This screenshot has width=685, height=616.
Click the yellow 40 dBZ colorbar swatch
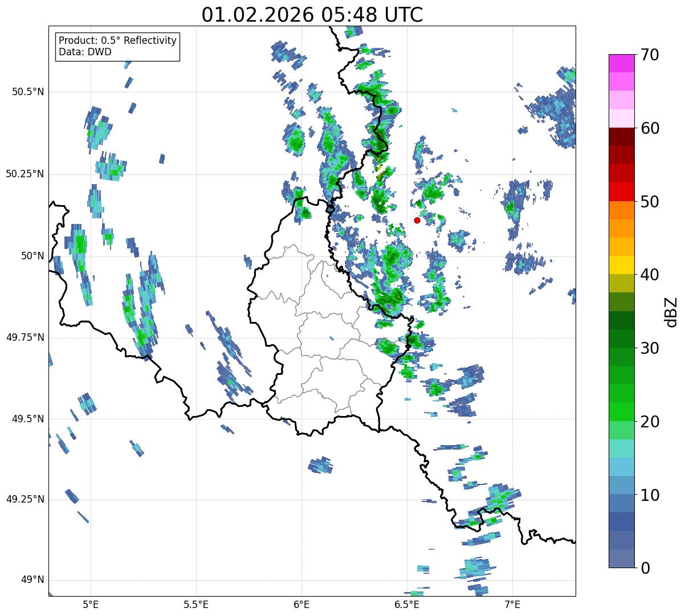coord(621,265)
